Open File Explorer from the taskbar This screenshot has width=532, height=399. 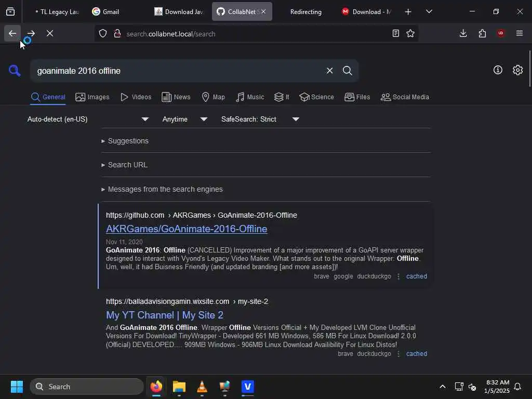point(179,387)
